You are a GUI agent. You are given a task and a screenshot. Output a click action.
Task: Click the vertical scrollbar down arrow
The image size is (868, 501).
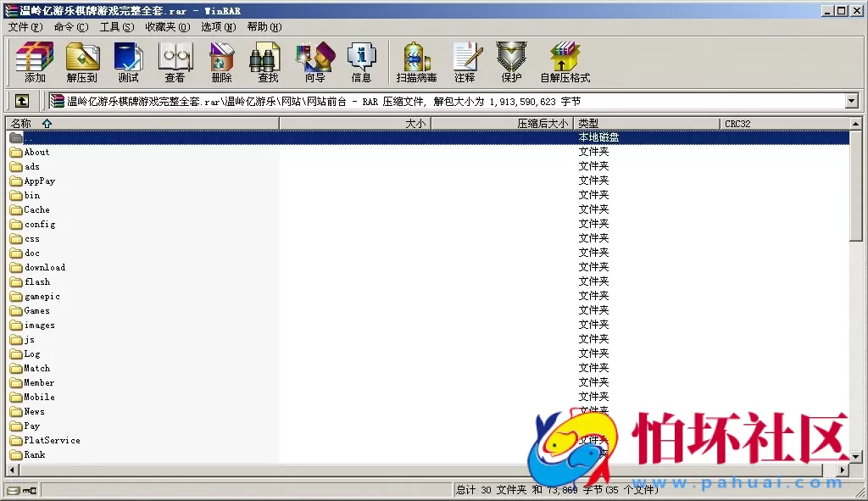coord(858,457)
